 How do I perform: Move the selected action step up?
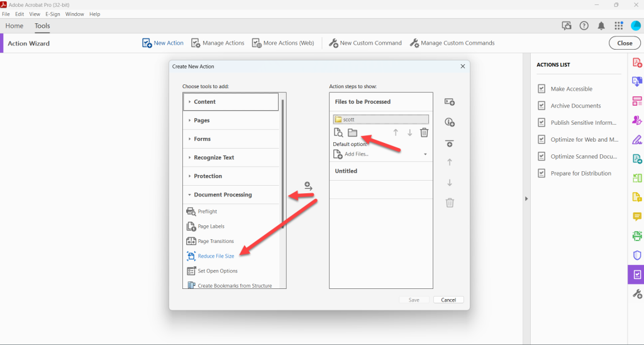pyautogui.click(x=450, y=162)
